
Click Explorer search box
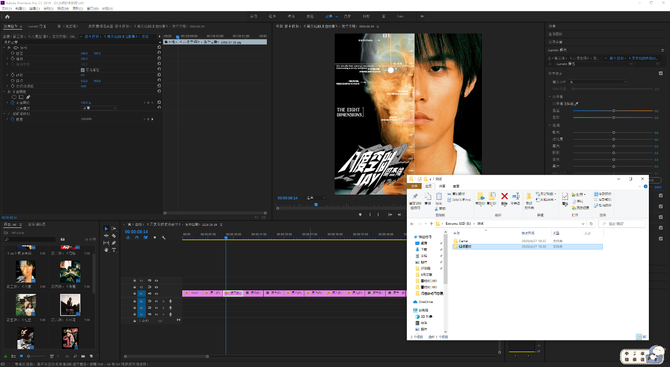pos(622,224)
